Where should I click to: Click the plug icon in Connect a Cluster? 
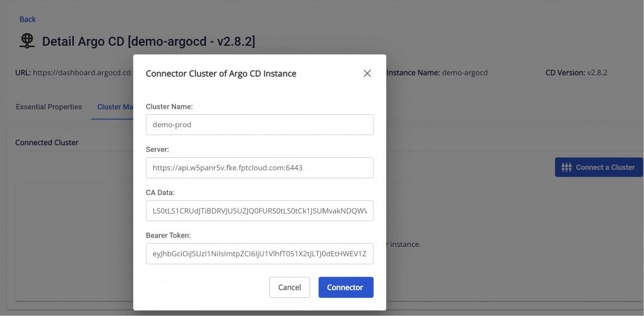point(567,168)
